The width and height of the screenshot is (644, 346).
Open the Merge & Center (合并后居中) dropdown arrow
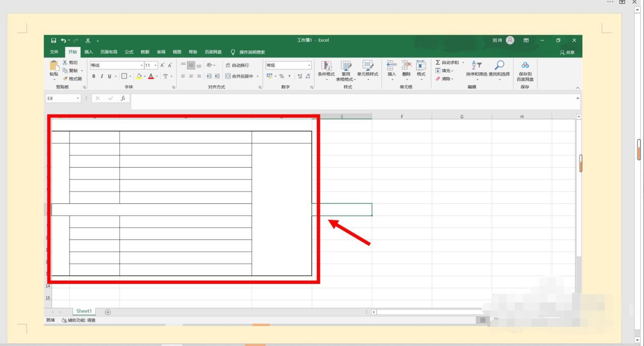[x=258, y=76]
